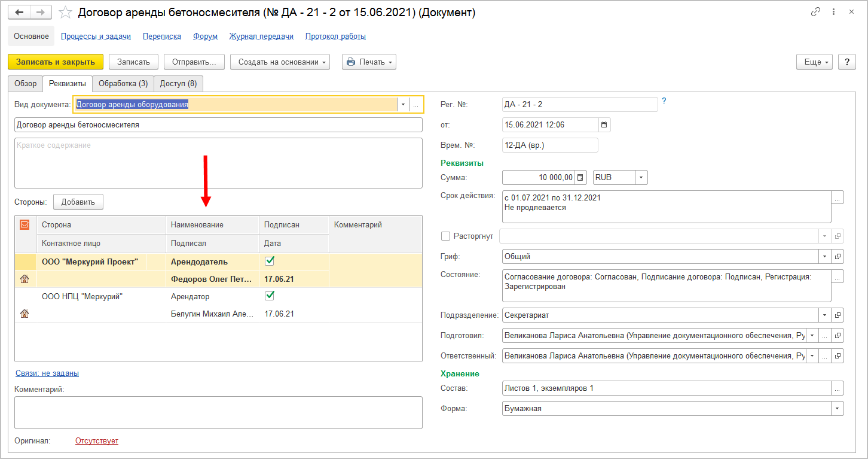Click the Записать и закрыть button

click(56, 62)
